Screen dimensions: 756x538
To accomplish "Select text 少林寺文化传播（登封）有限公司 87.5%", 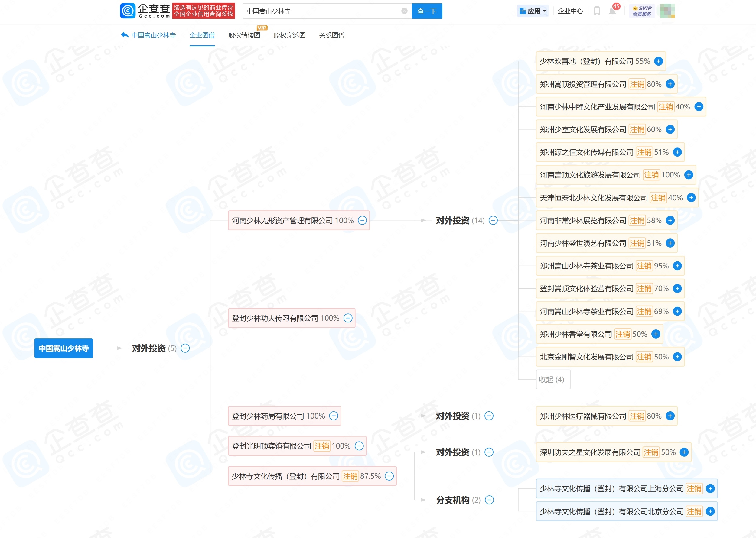I will coord(306,476).
